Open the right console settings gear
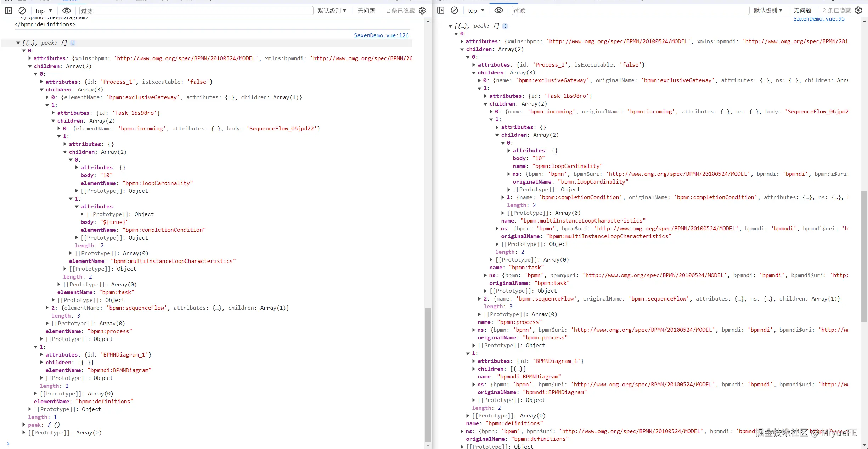This screenshot has height=449, width=868. pos(858,11)
